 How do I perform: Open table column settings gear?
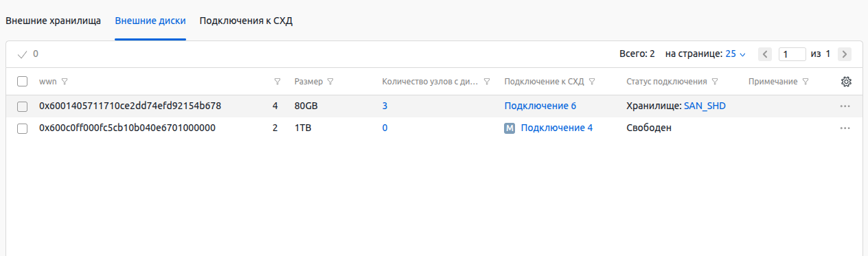pos(846,82)
